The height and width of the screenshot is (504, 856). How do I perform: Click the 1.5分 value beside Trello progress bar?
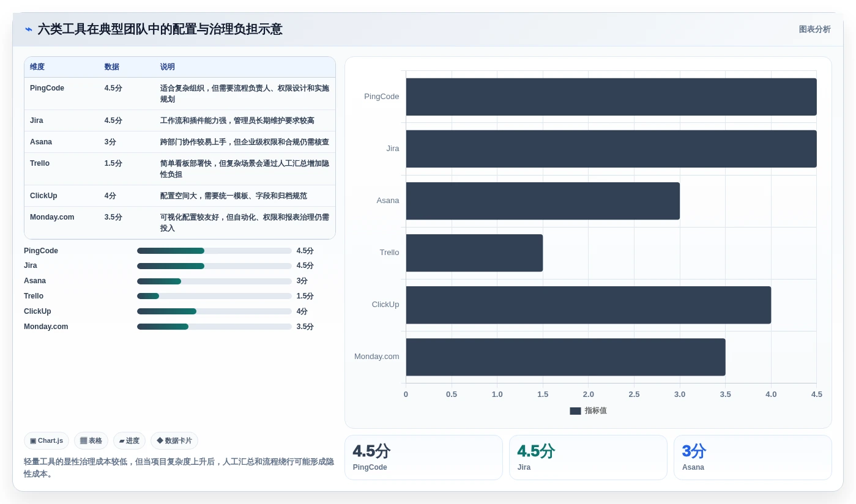305,296
